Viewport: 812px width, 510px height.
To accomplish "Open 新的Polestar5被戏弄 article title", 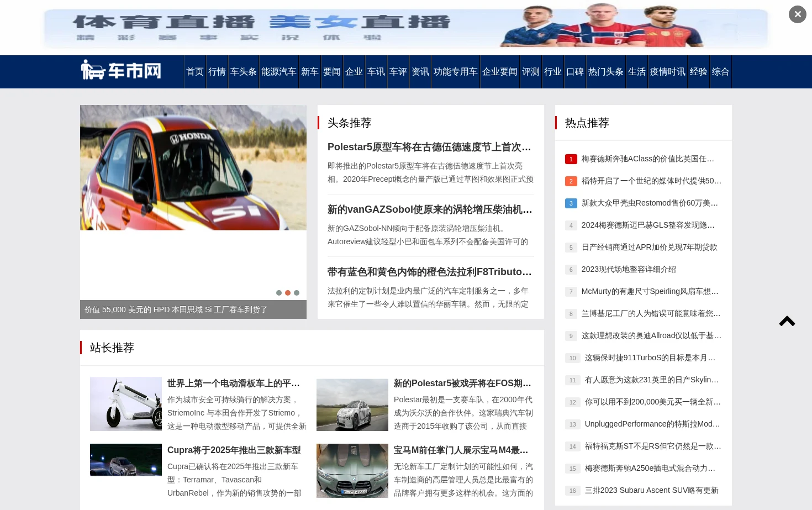I will tap(462, 383).
